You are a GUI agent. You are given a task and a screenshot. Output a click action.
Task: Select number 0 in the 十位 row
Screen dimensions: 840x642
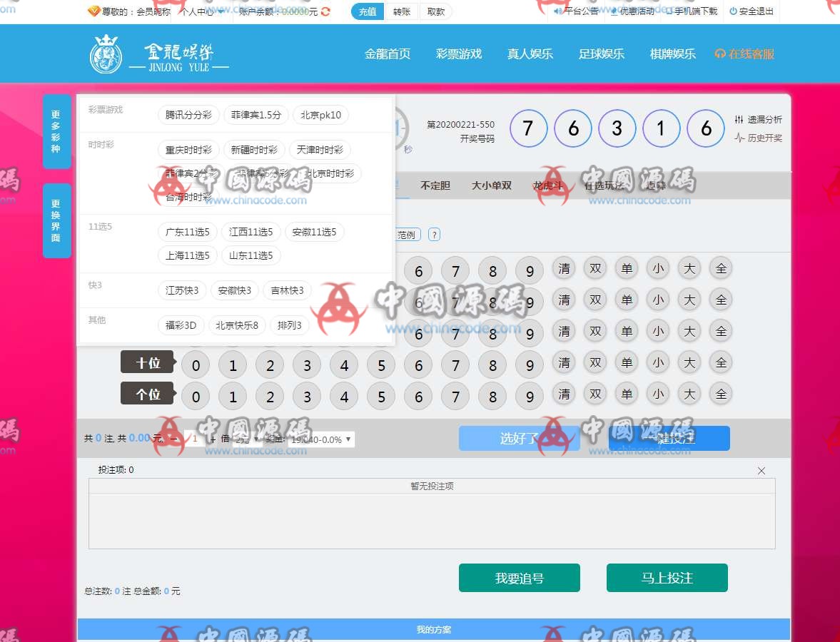196,365
